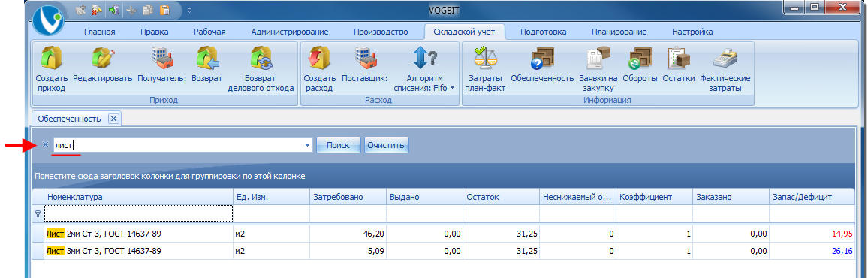The height and width of the screenshot is (278, 868).
Task: Click the Фактические затраты cash register icon
Action: click(725, 58)
